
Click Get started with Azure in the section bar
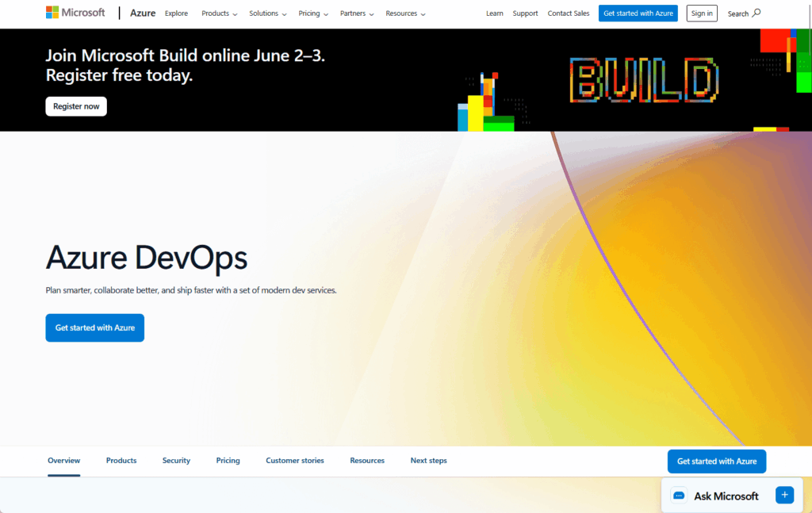[x=717, y=461]
